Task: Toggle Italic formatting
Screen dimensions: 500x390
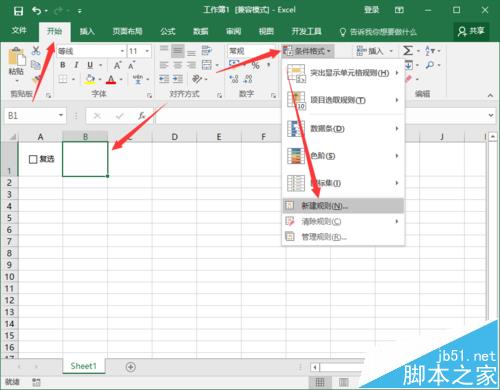Action: coord(76,65)
